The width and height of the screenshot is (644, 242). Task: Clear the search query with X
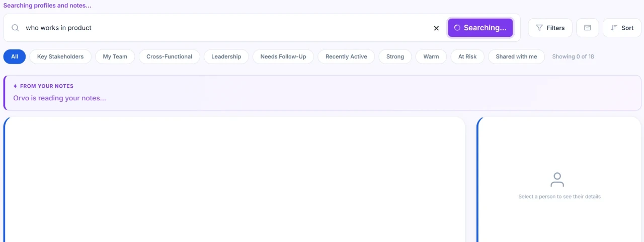[436, 28]
